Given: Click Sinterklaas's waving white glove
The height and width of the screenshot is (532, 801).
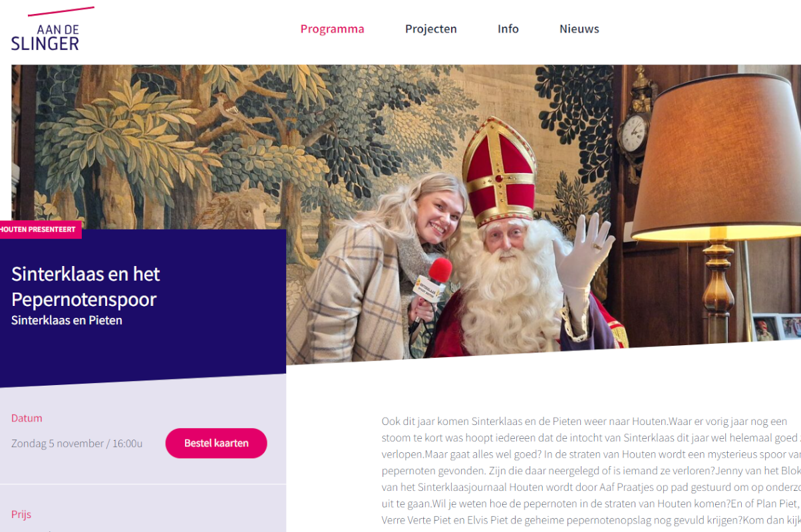Looking at the screenshot, I should (583, 251).
